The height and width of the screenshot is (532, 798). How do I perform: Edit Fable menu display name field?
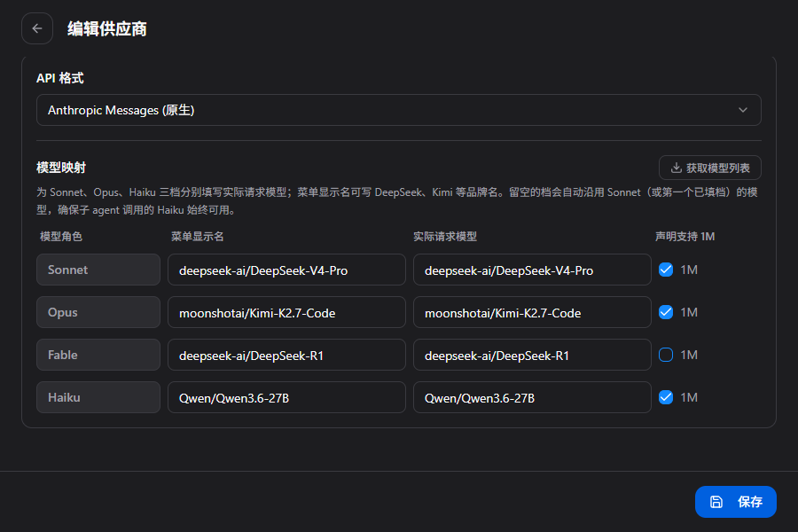pyautogui.click(x=286, y=355)
